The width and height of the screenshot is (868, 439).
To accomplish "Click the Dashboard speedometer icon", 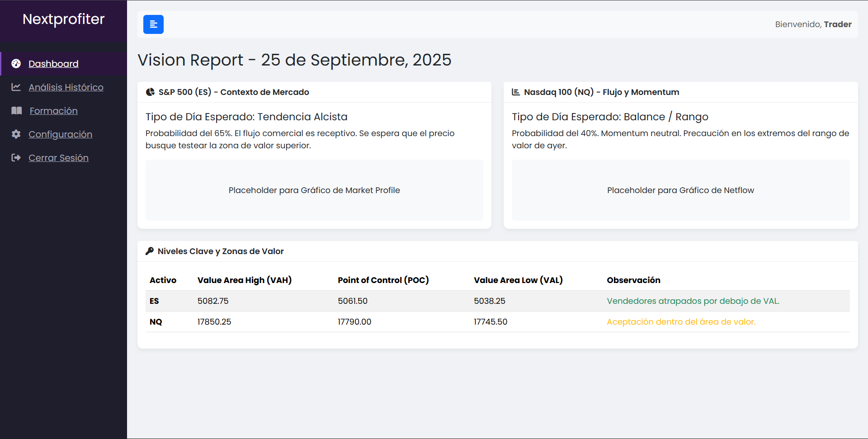I will tap(16, 64).
